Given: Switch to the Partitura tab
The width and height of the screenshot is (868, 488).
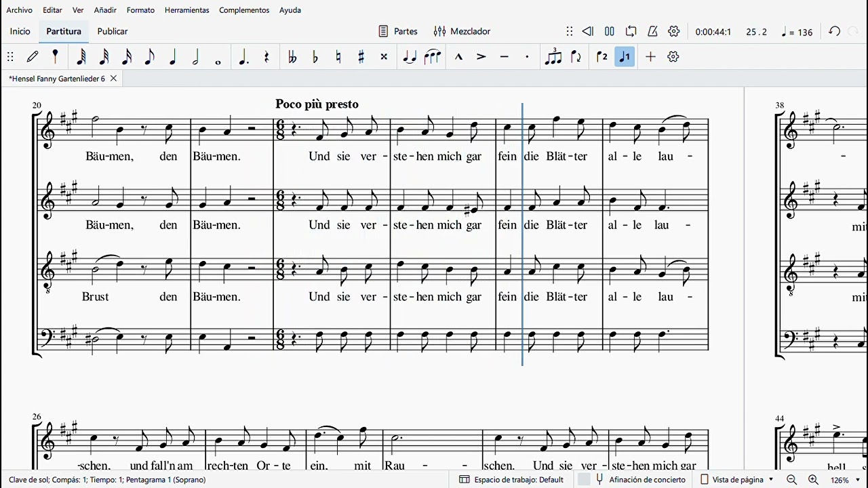Looking at the screenshot, I should pyautogui.click(x=64, y=31).
